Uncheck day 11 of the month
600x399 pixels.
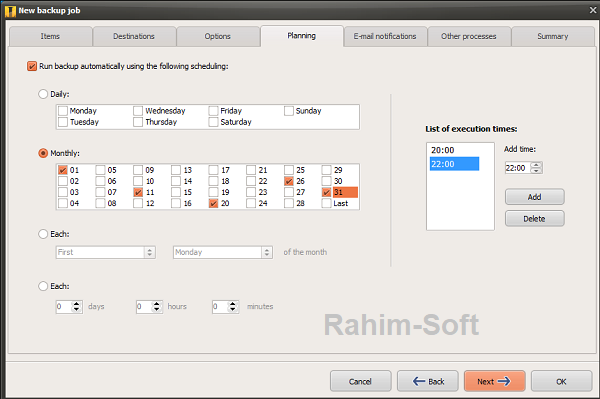click(138, 192)
